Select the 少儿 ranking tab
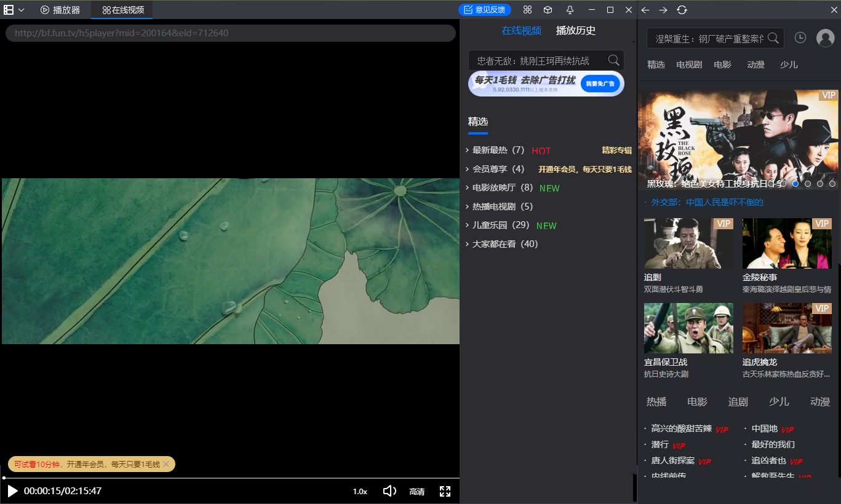The width and height of the screenshot is (841, 504). click(779, 401)
